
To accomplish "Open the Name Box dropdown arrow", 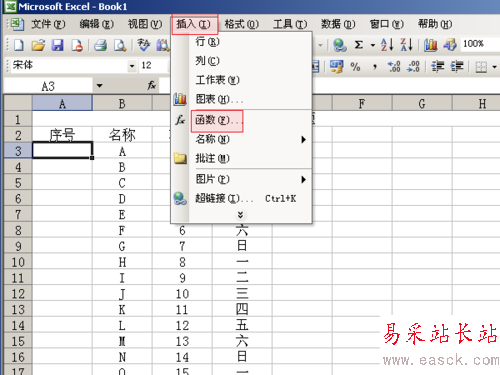I will pos(99,86).
